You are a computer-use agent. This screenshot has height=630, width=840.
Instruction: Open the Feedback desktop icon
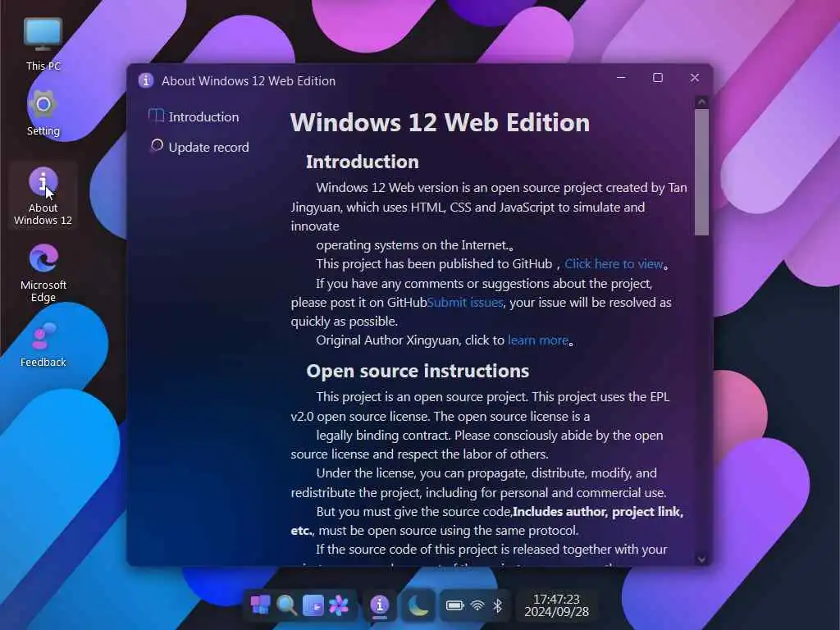click(x=43, y=345)
